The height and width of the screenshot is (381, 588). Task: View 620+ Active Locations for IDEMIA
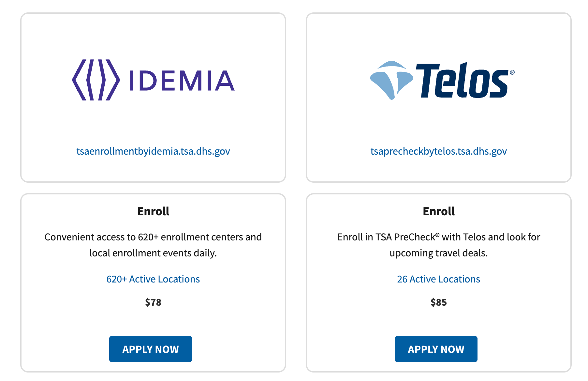(153, 279)
